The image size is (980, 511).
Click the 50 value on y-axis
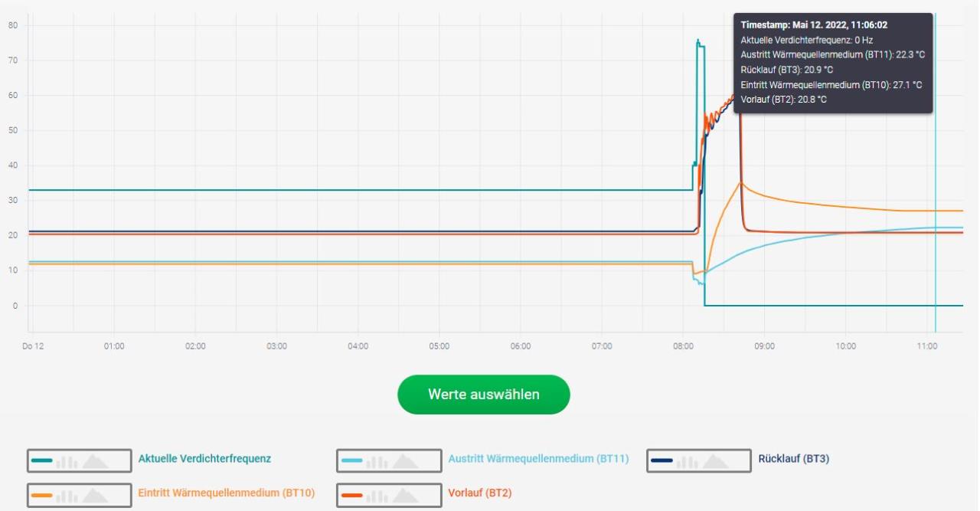click(13, 130)
